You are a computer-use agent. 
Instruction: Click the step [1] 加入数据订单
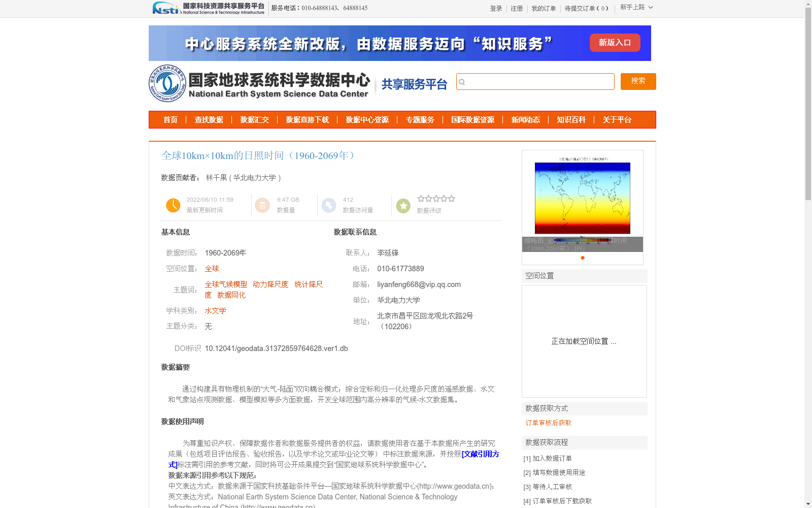pos(548,459)
